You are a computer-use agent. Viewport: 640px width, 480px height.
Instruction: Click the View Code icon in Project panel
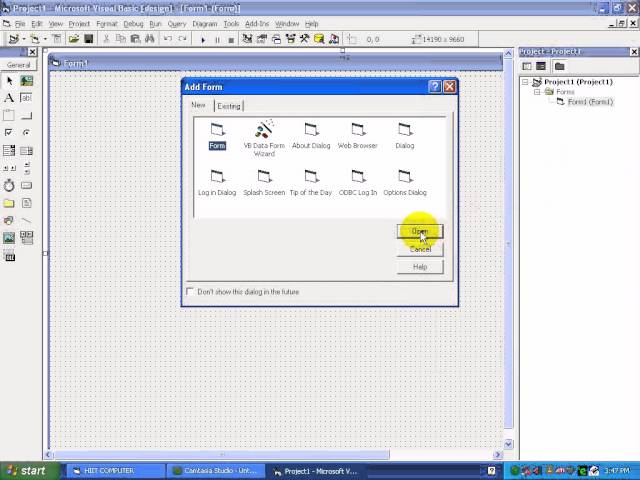pyautogui.click(x=527, y=66)
